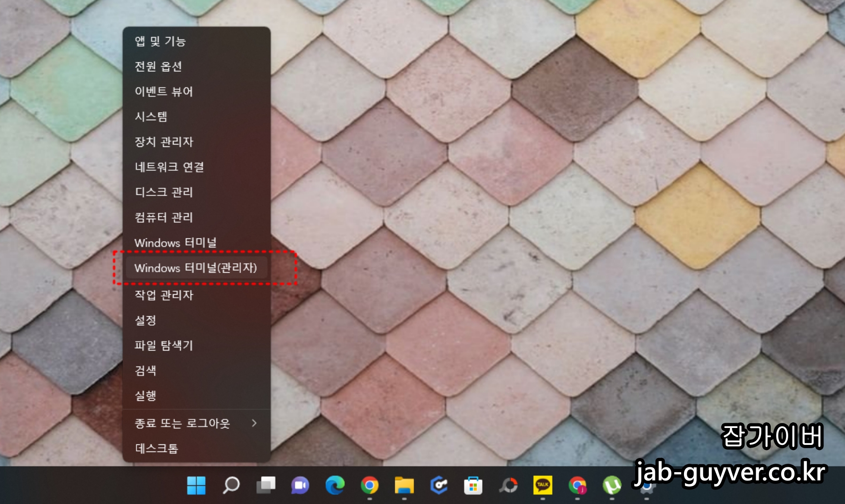Open uTorrent green taskbar icon
Image resolution: width=845 pixels, height=504 pixels.
pyautogui.click(x=612, y=485)
